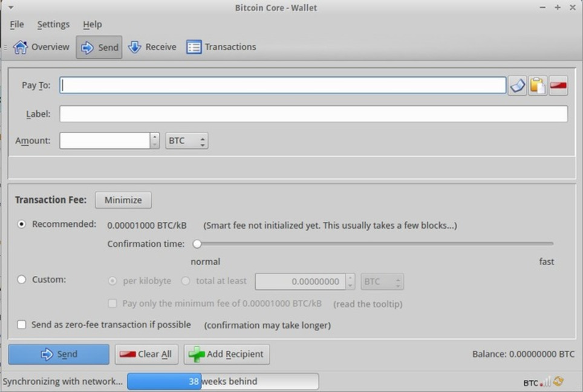Screen dimensions: 583x392
Task: Maximize the Bitcoin Core window
Action: pyautogui.click(x=558, y=7)
